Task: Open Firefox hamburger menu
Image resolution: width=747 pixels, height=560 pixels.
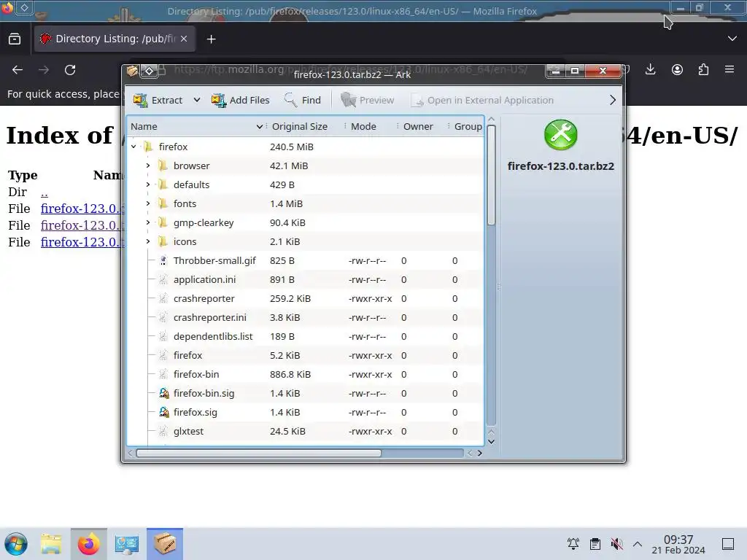Action: point(729,70)
